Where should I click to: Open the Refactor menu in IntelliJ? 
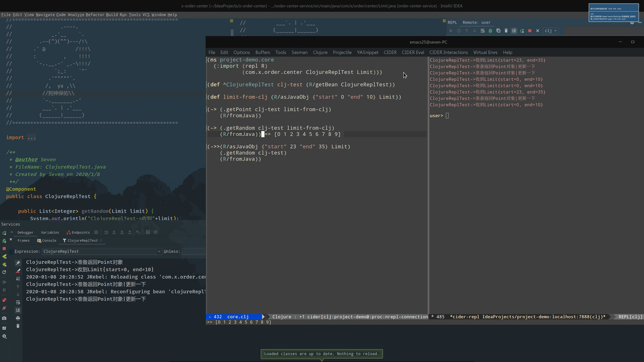(95, 15)
